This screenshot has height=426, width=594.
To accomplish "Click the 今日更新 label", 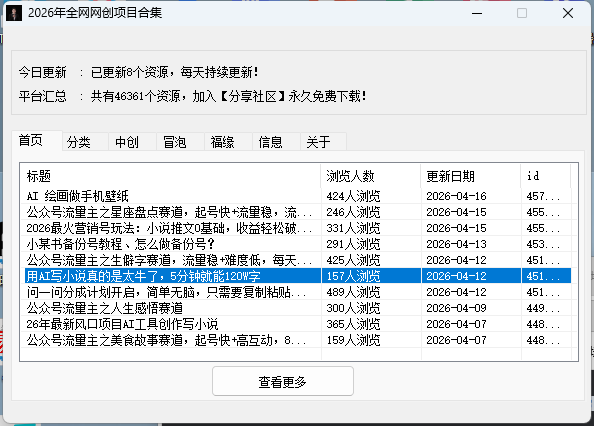I will point(43,72).
